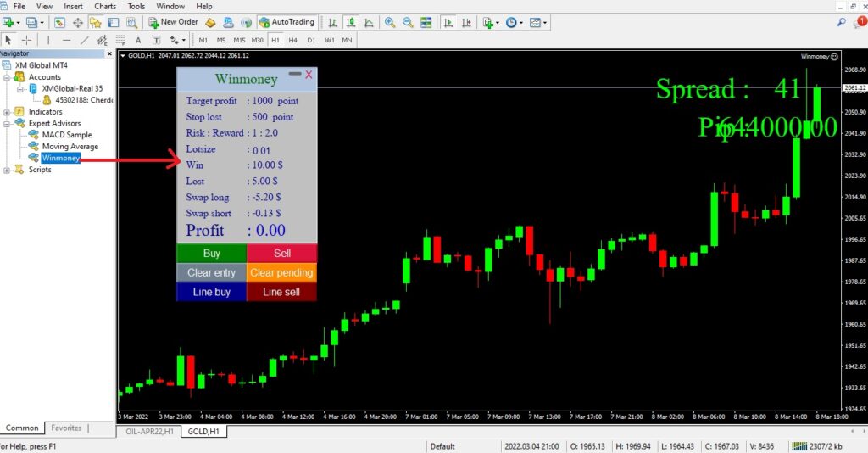
Task: Expand the Scripts tree node
Action: [x=7, y=170]
